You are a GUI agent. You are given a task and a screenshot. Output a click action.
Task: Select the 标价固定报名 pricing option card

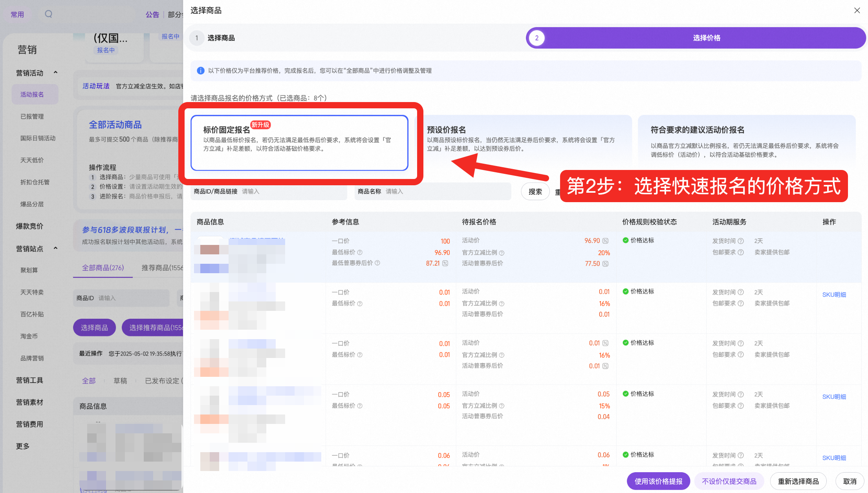[299, 143]
